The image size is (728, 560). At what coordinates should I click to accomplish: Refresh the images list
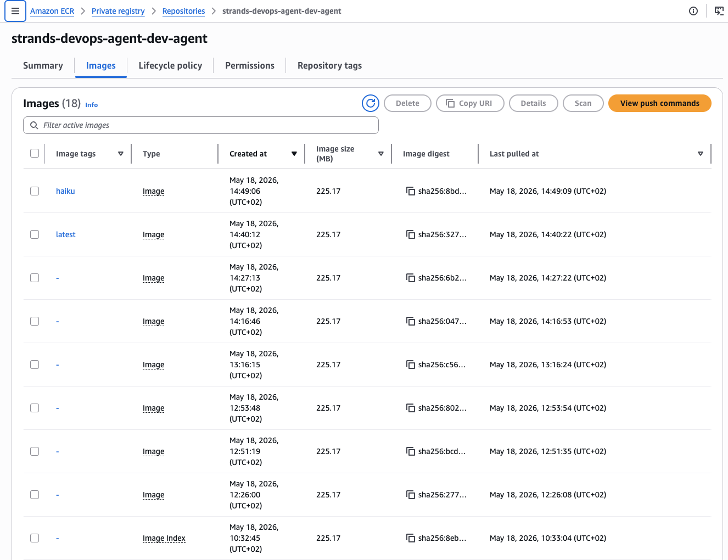coord(371,103)
